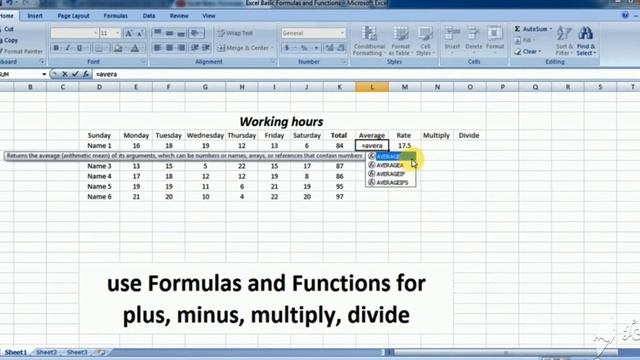
Task: Toggle Wrap Text option
Action: (x=235, y=33)
